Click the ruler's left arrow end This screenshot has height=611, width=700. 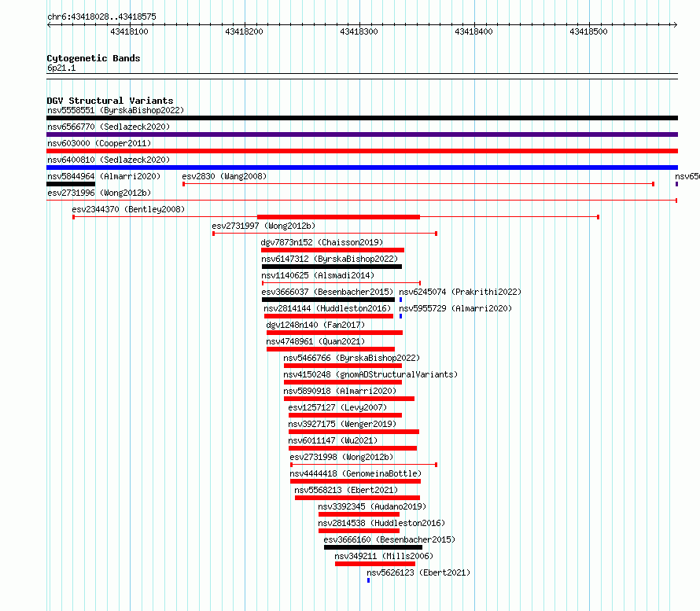coord(49,25)
